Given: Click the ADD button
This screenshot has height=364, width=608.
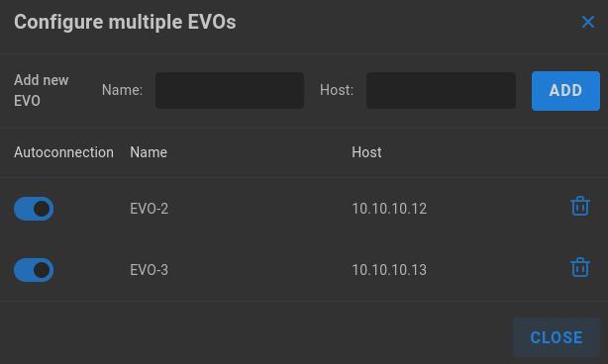Looking at the screenshot, I should pyautogui.click(x=565, y=91).
